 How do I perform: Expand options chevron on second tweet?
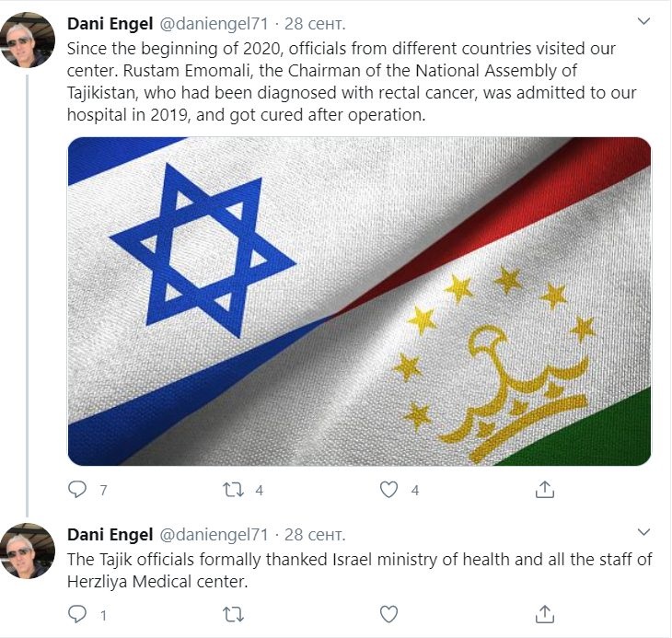(x=643, y=533)
